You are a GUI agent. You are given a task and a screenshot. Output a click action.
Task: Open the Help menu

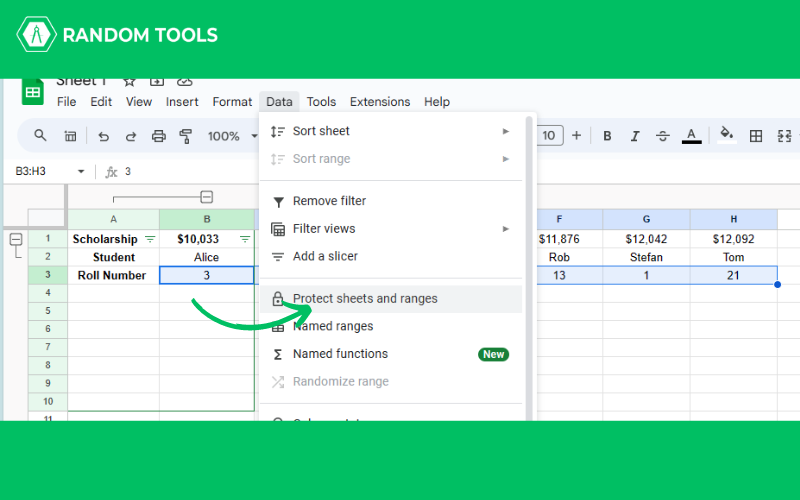coord(437,102)
